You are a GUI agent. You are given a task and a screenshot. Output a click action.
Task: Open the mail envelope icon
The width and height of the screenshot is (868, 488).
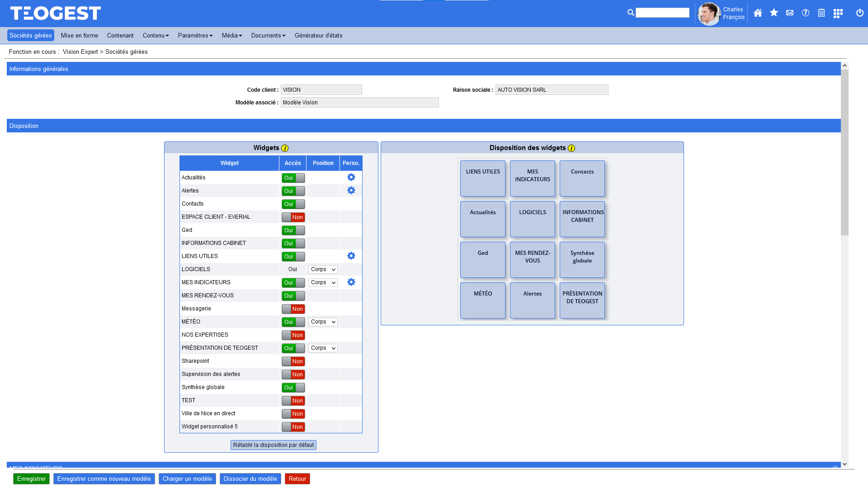(x=790, y=13)
